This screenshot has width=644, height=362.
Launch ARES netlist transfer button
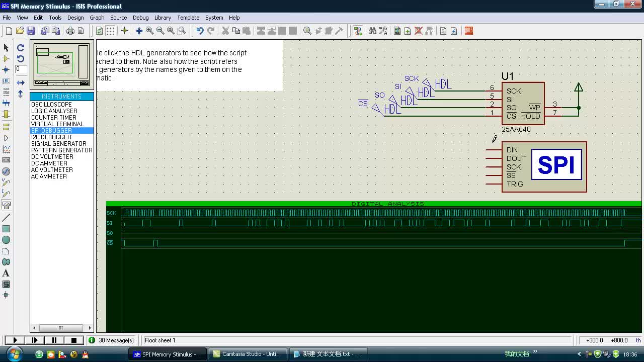[x=468, y=31]
